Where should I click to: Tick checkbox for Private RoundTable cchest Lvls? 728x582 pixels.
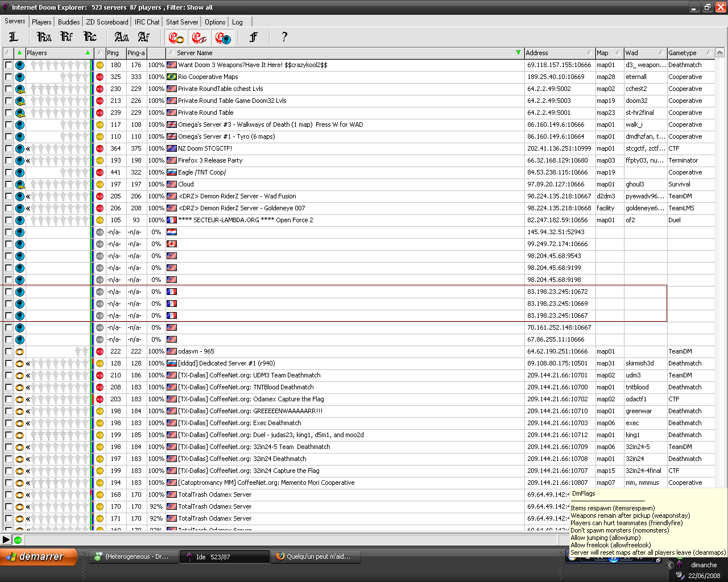click(9, 89)
